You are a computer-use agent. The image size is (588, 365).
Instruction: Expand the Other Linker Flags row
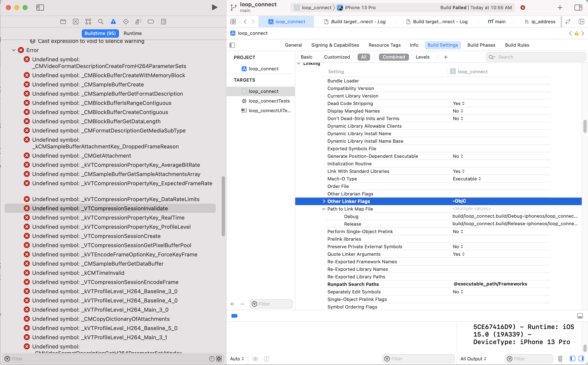pos(323,201)
